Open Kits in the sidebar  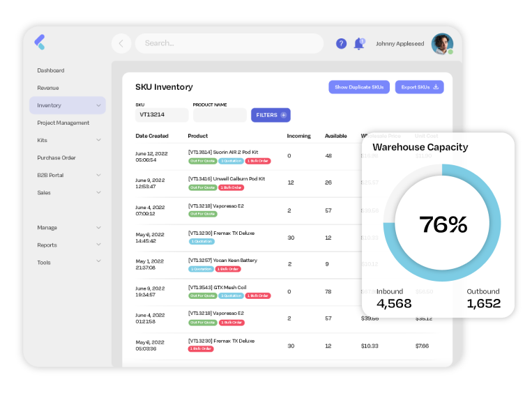click(43, 140)
